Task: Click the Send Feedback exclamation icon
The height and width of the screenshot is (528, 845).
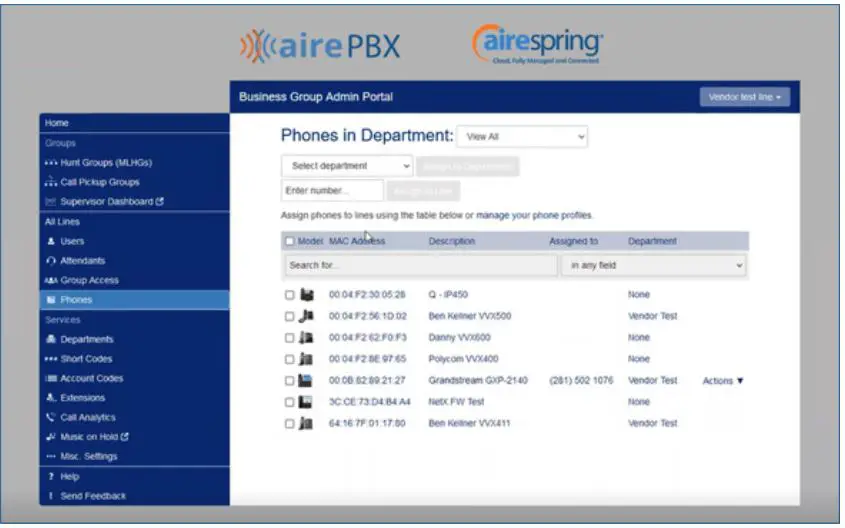Action: 51,496
